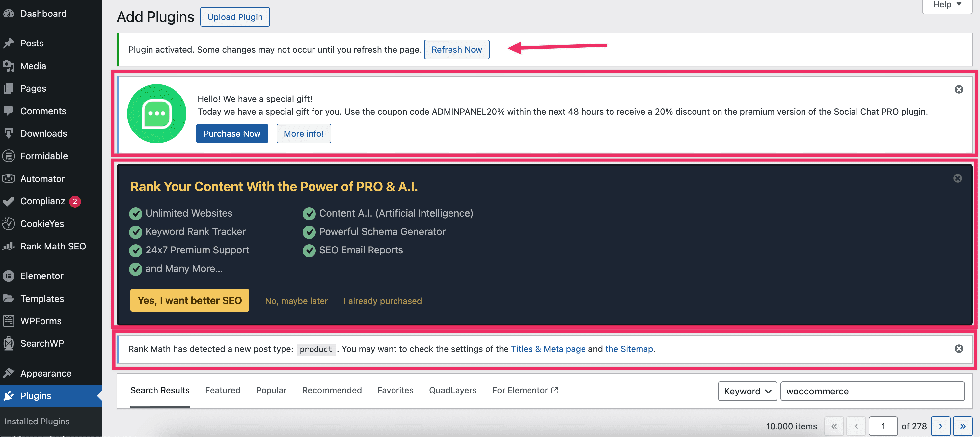Open the SearchWP sidebar item
980x437 pixels.
click(x=42, y=343)
